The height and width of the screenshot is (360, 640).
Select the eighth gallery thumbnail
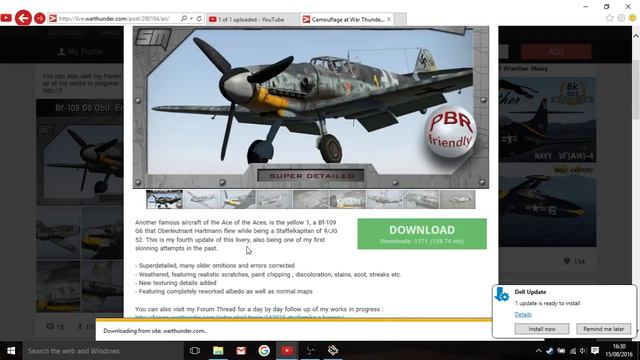tap(421, 199)
